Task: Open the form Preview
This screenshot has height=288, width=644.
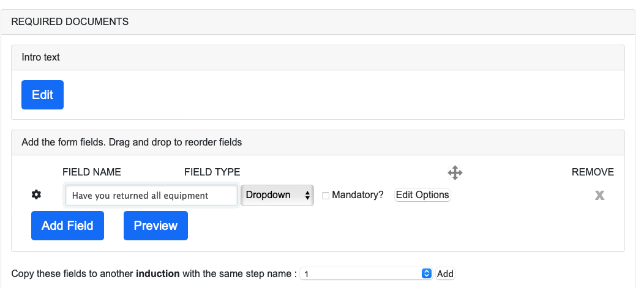Action: point(155,226)
